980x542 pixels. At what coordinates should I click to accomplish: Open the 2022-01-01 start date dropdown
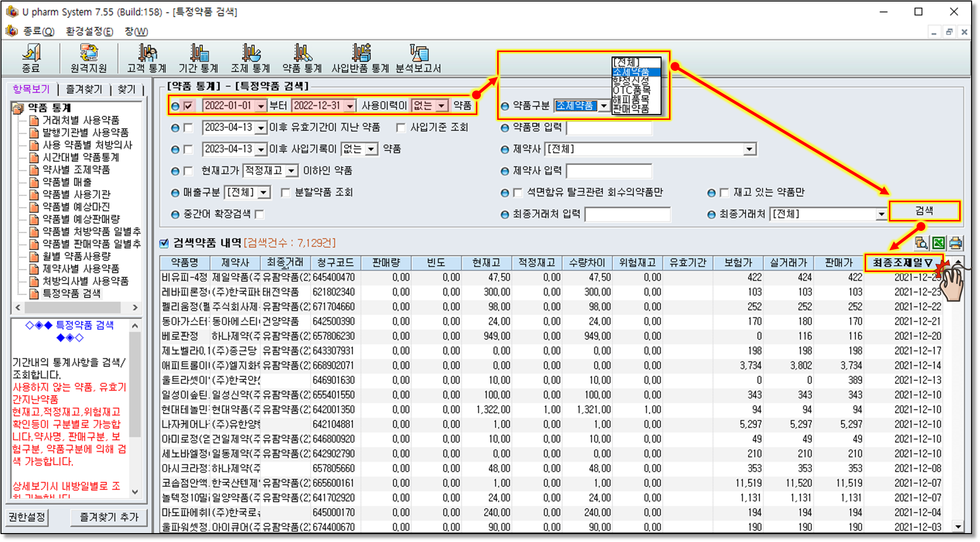(260, 106)
